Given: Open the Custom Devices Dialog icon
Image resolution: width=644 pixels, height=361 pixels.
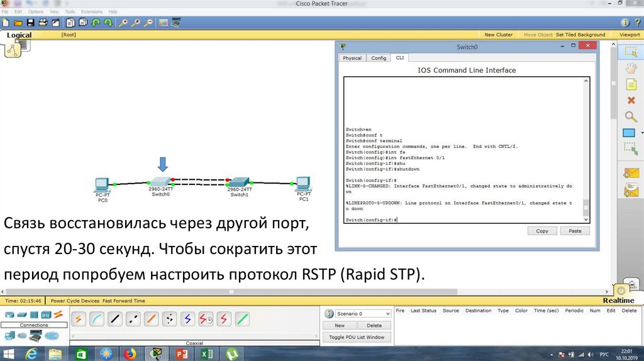Looking at the screenshot, I should click(176, 23).
